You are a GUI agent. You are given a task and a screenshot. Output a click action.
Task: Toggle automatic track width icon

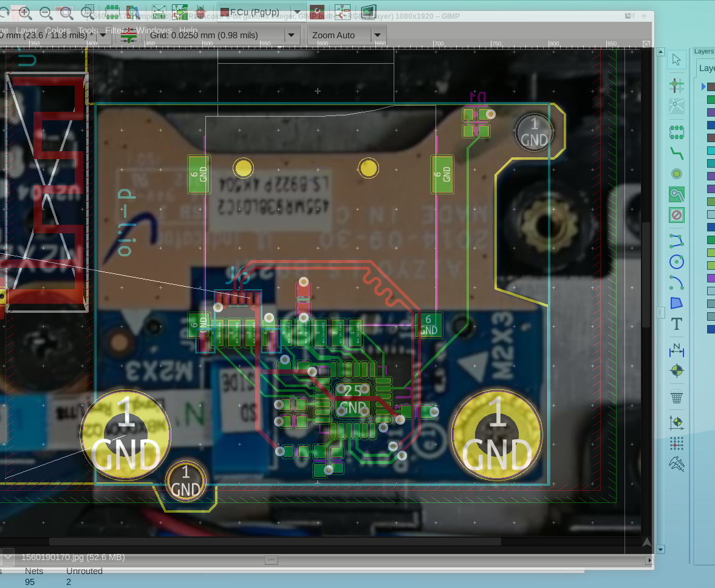pyautogui.click(x=129, y=35)
